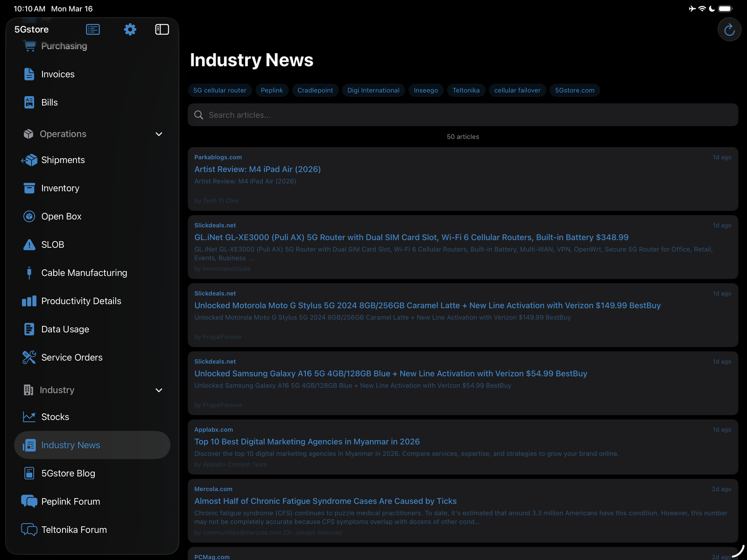Viewport: 747px width, 560px height.
Task: Refresh articles with the reload icon
Action: point(729,29)
